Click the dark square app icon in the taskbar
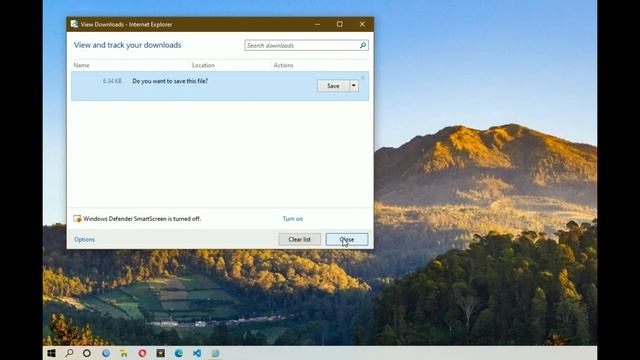Viewport: 640px width, 360px height. [x=160, y=353]
